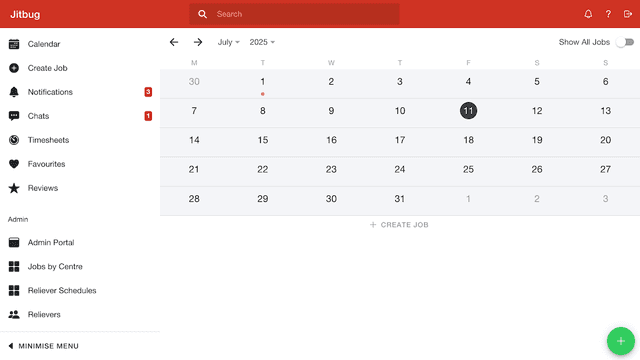The width and height of the screenshot is (640, 360).
Task: Collapse sidebar with Minimise Menu
Action: coord(43,346)
